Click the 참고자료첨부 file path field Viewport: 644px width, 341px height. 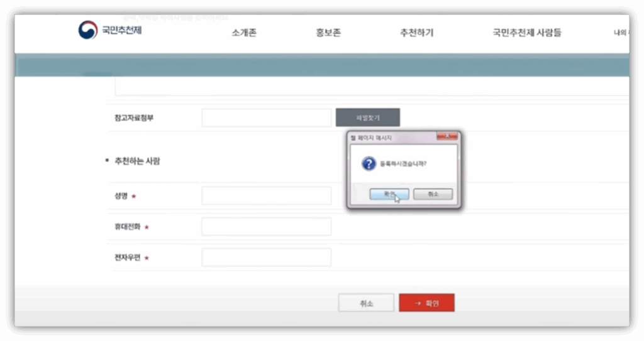[x=266, y=118]
